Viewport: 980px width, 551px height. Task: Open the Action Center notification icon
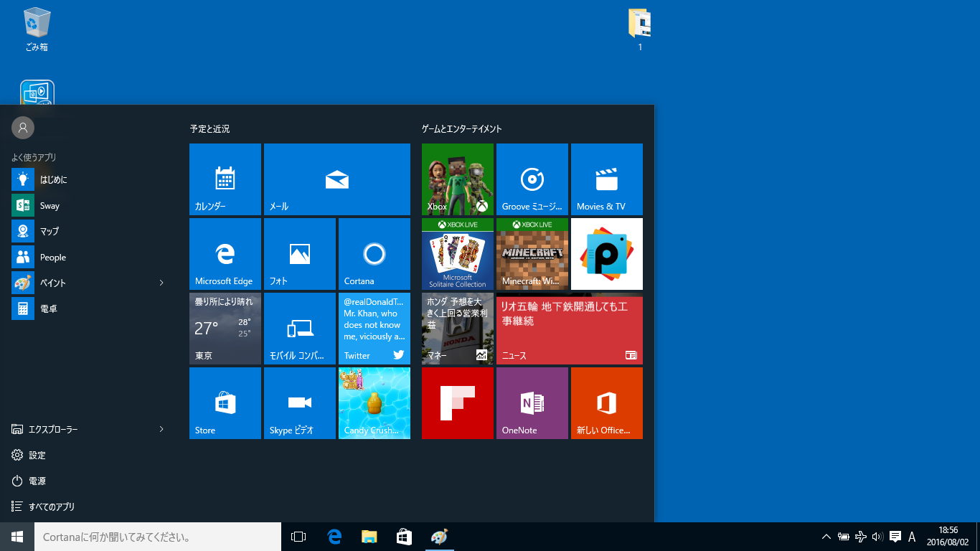pyautogui.click(x=895, y=537)
